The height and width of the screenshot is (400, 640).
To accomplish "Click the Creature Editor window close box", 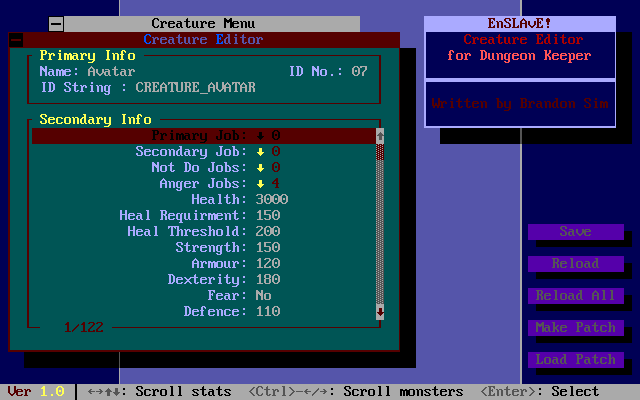I will (x=16, y=40).
